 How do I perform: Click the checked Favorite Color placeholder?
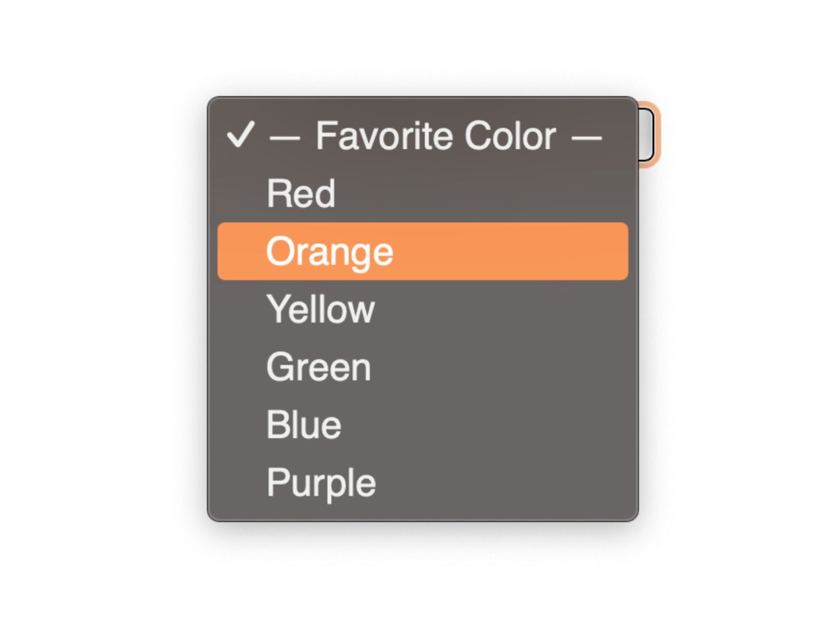[x=435, y=136]
